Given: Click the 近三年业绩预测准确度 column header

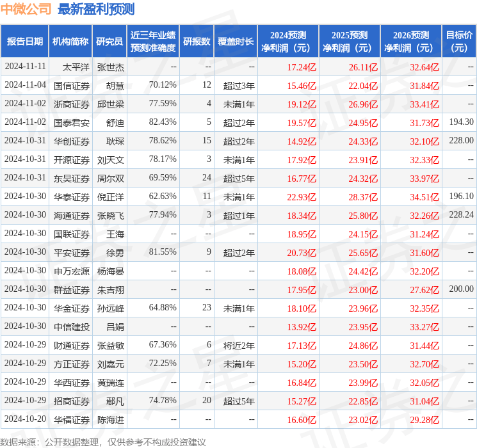Looking at the screenshot, I should pos(153,42).
